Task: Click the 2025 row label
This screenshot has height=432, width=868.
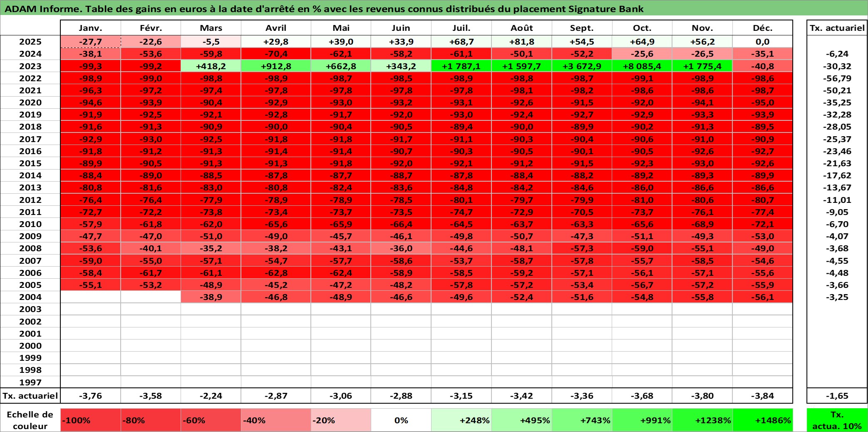Action: [30, 42]
